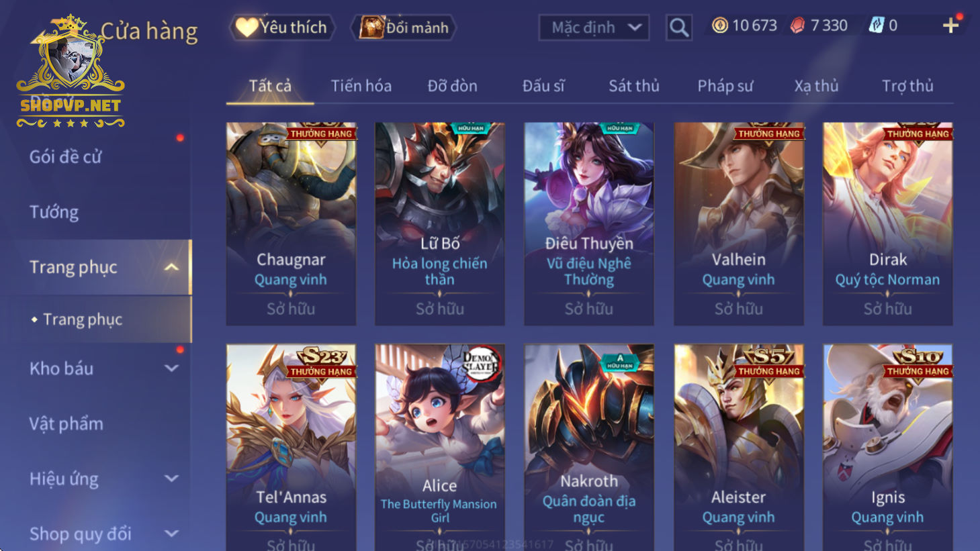Select Alice The Butterfly Mansion Girl skin
This screenshot has width=980, height=551.
coord(440,447)
